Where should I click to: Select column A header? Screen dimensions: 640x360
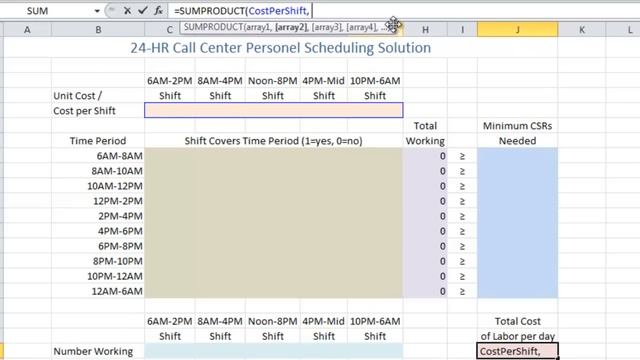coord(27,30)
